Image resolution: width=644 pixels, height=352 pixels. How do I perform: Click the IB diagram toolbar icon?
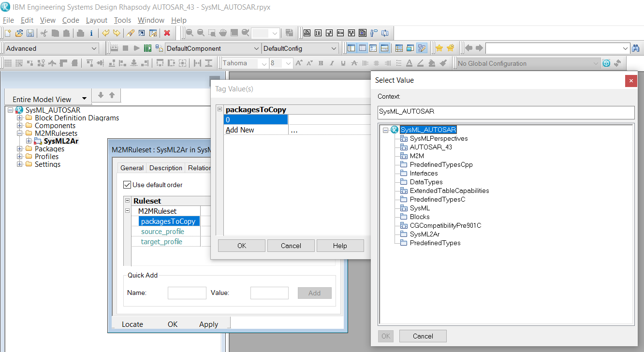point(318,33)
